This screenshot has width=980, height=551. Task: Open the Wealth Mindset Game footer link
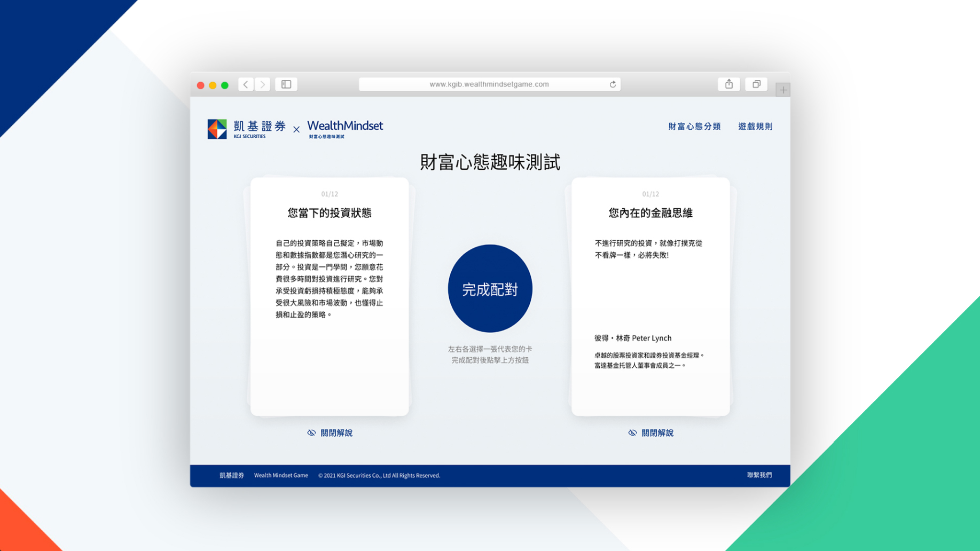point(281,475)
